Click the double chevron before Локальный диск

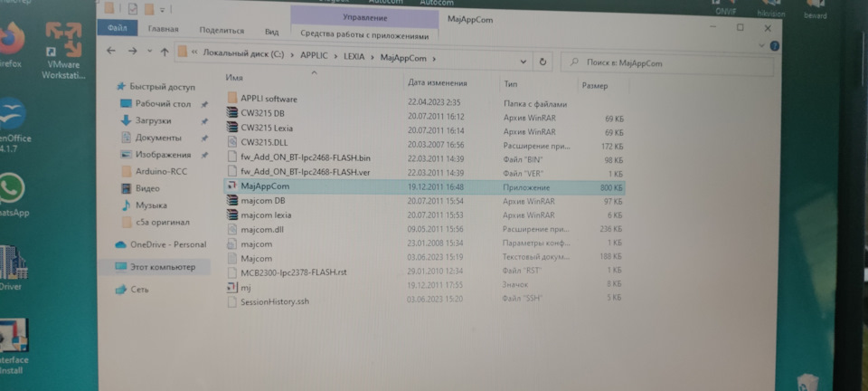pos(194,53)
